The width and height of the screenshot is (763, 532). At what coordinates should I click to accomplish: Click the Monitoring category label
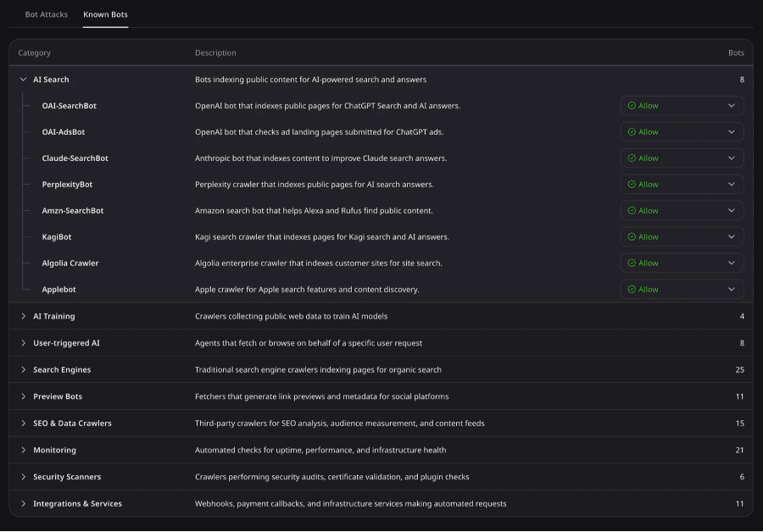click(54, 450)
